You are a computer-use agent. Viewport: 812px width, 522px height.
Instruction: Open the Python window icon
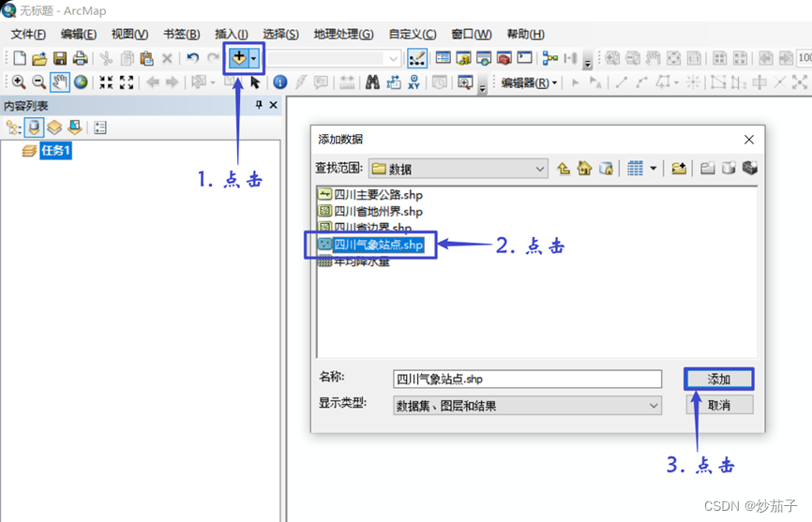pyautogui.click(x=524, y=57)
